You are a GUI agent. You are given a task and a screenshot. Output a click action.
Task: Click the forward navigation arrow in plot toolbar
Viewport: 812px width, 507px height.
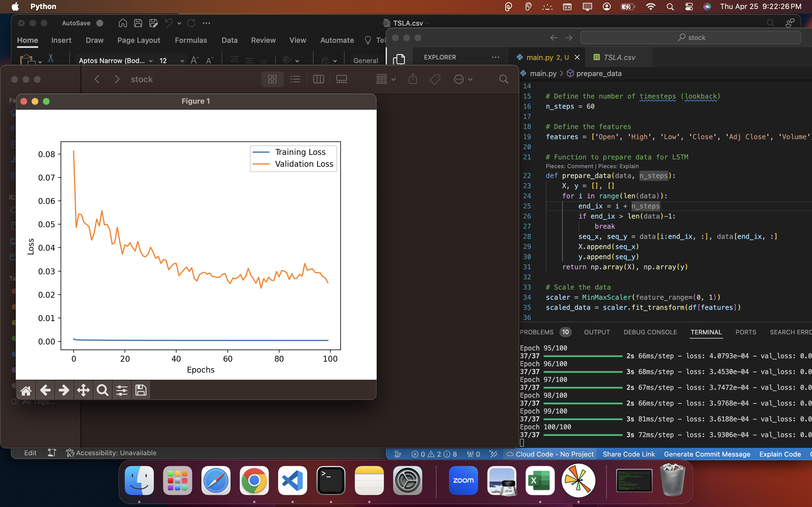pyautogui.click(x=64, y=390)
